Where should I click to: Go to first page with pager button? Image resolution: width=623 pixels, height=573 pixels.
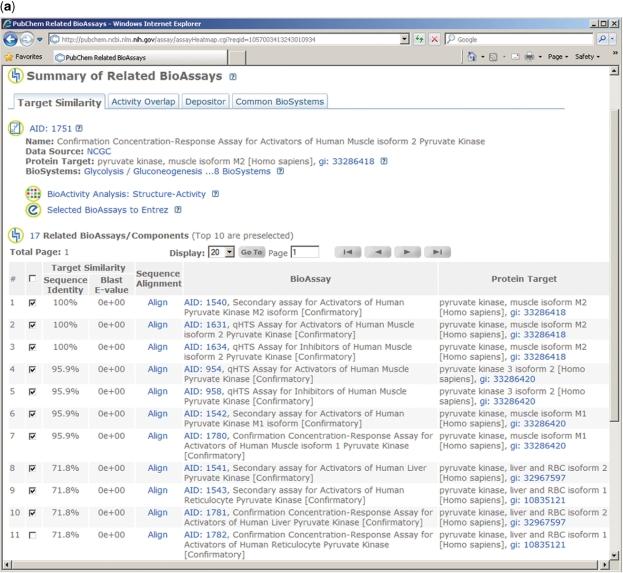(348, 252)
